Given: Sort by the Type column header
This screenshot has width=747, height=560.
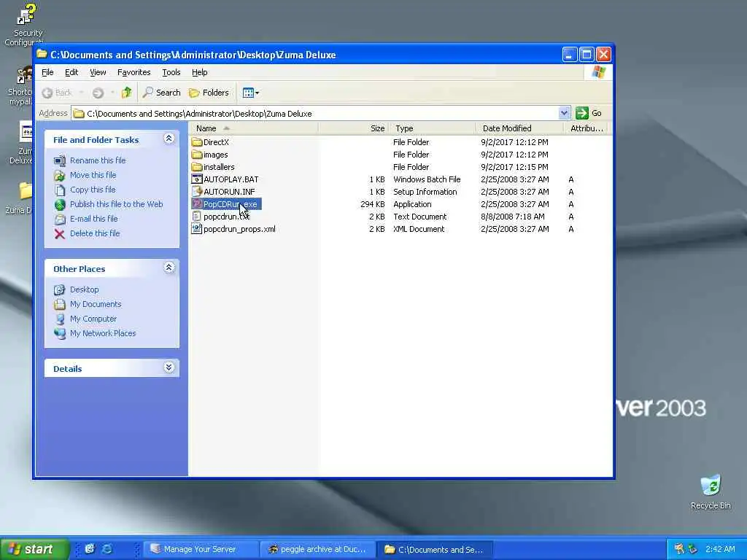Looking at the screenshot, I should pos(433,128).
